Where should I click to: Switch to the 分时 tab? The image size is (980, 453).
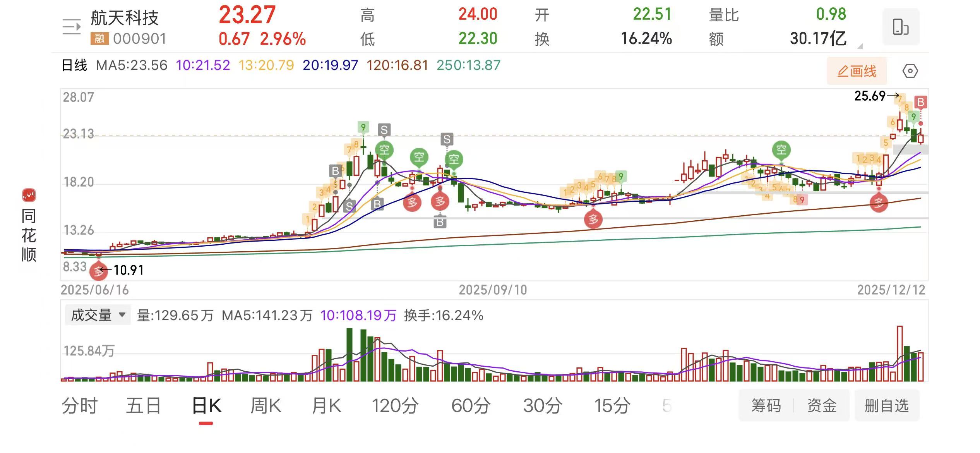tap(80, 406)
